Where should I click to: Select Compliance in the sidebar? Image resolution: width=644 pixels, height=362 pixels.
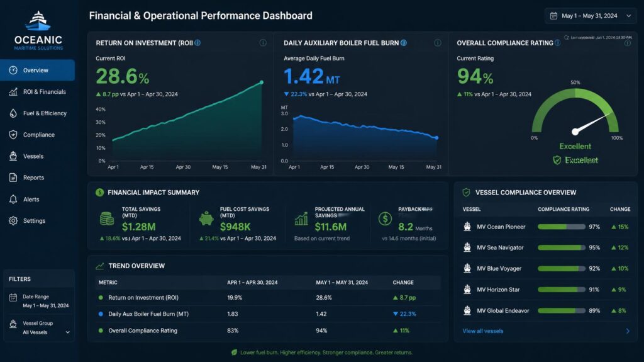point(37,135)
